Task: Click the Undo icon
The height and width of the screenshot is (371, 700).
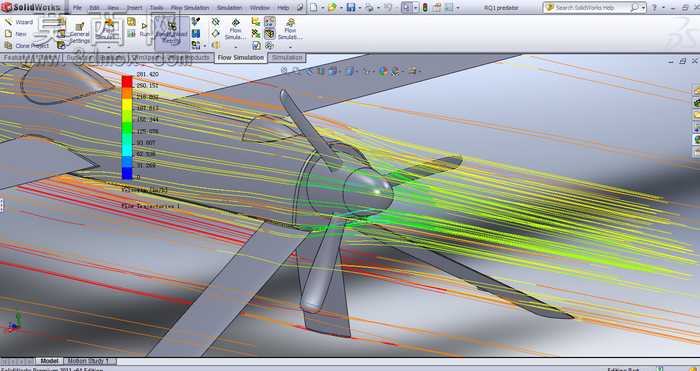Action: point(388,8)
